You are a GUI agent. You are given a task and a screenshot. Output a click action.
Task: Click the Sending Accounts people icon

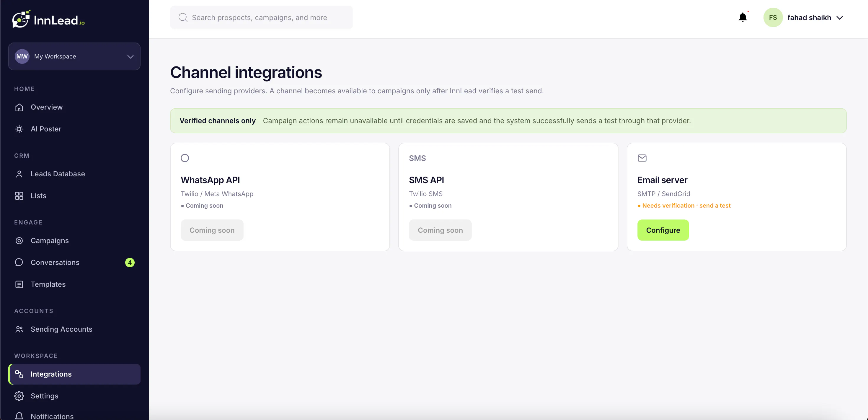(19, 329)
